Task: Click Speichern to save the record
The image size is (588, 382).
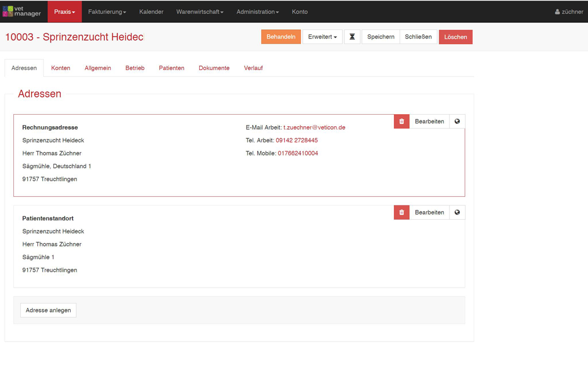Action: 381,37
